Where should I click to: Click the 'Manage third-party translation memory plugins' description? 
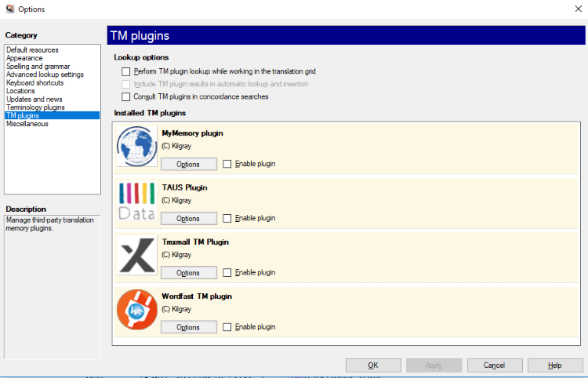50,224
